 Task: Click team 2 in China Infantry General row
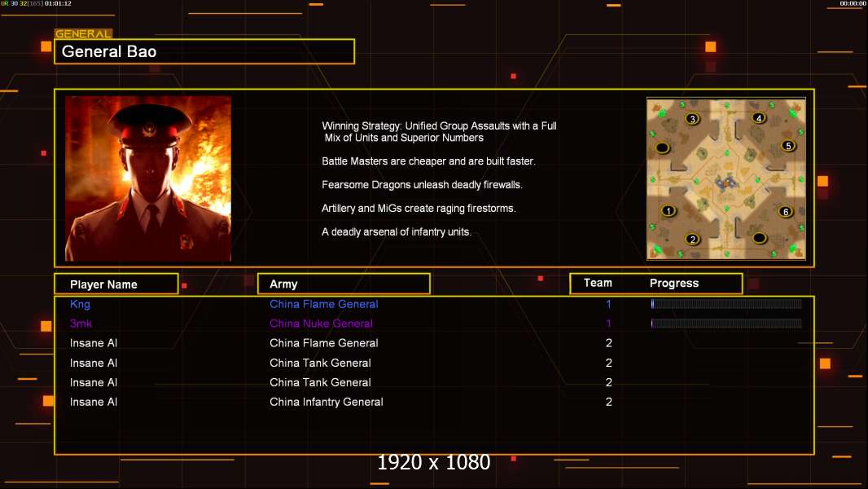click(x=609, y=402)
